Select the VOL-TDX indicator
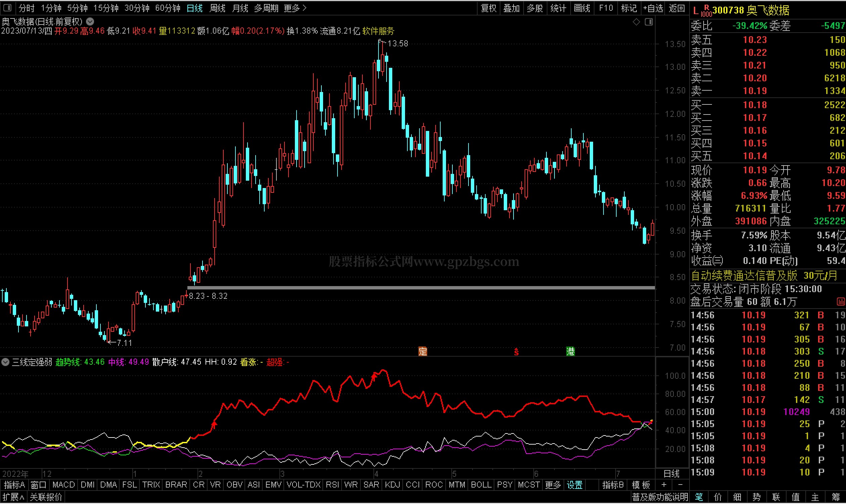This screenshot has width=846, height=504. tap(304, 485)
